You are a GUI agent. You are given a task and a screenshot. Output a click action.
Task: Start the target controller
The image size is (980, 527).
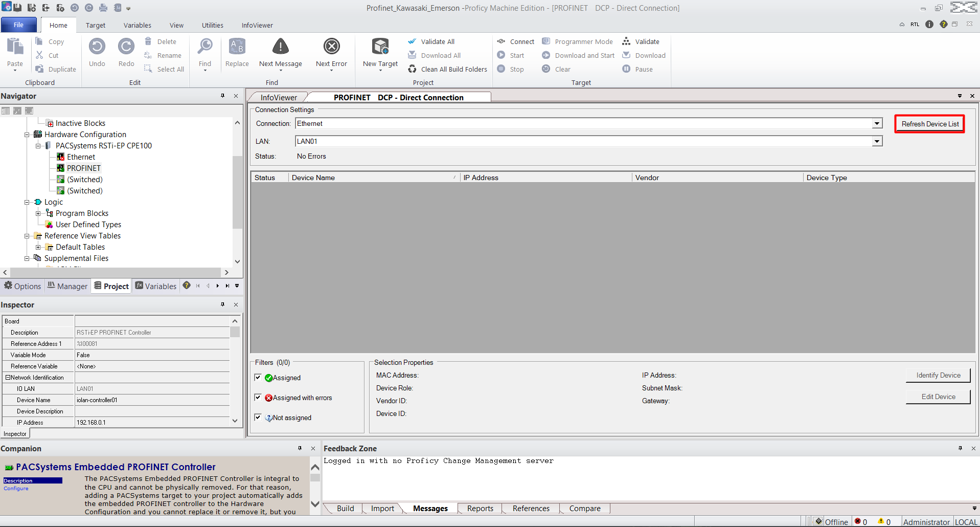tap(510, 55)
